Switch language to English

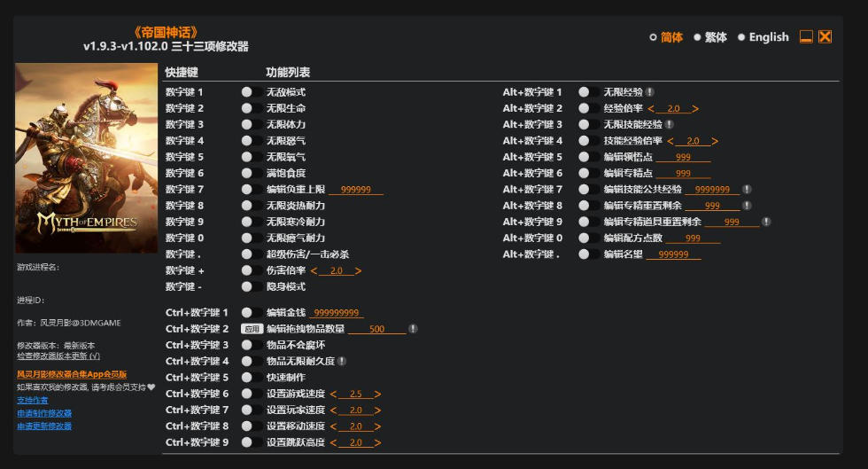click(x=763, y=37)
